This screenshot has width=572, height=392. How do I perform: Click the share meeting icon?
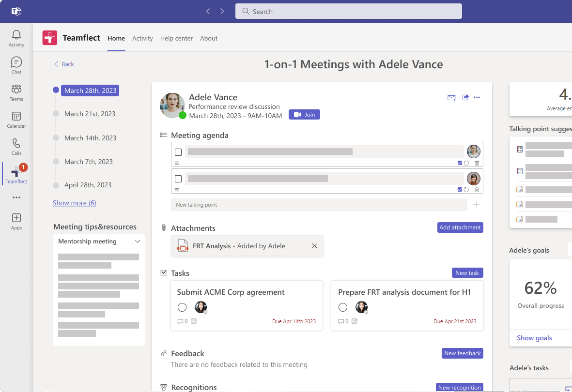pyautogui.click(x=465, y=97)
